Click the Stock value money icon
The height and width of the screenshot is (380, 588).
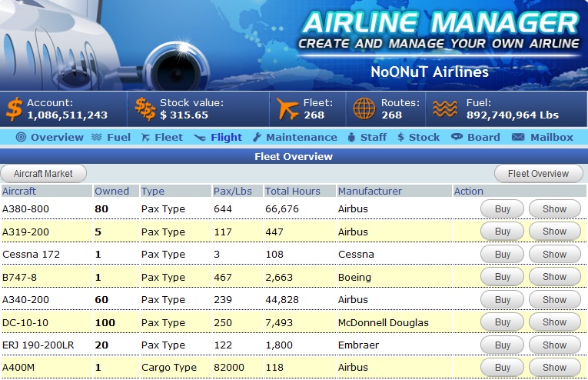click(x=145, y=109)
